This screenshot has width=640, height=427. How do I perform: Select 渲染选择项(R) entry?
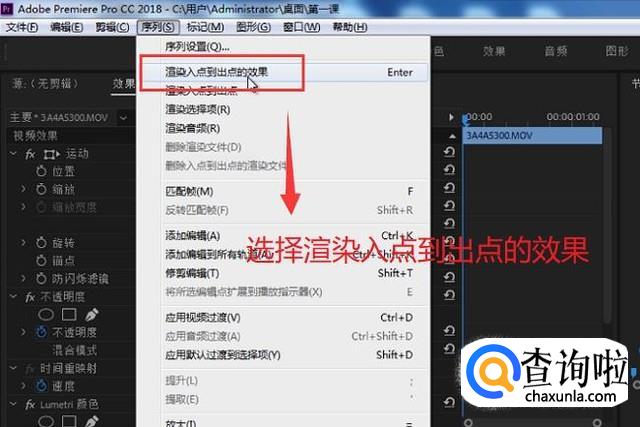pos(198,109)
